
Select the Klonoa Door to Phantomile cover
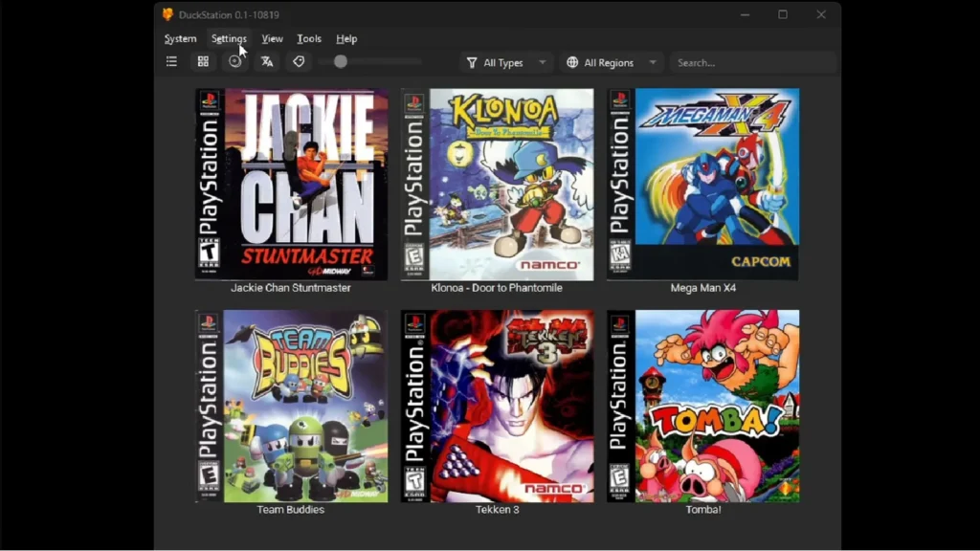click(498, 185)
